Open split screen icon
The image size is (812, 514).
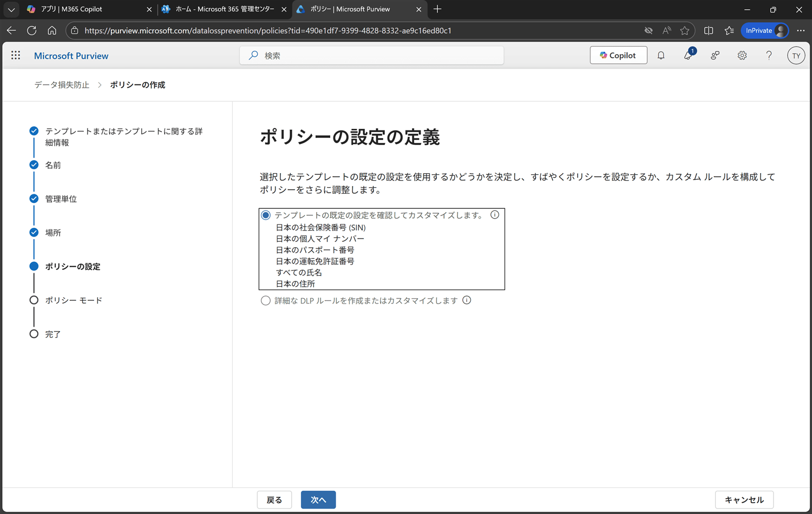tap(709, 31)
